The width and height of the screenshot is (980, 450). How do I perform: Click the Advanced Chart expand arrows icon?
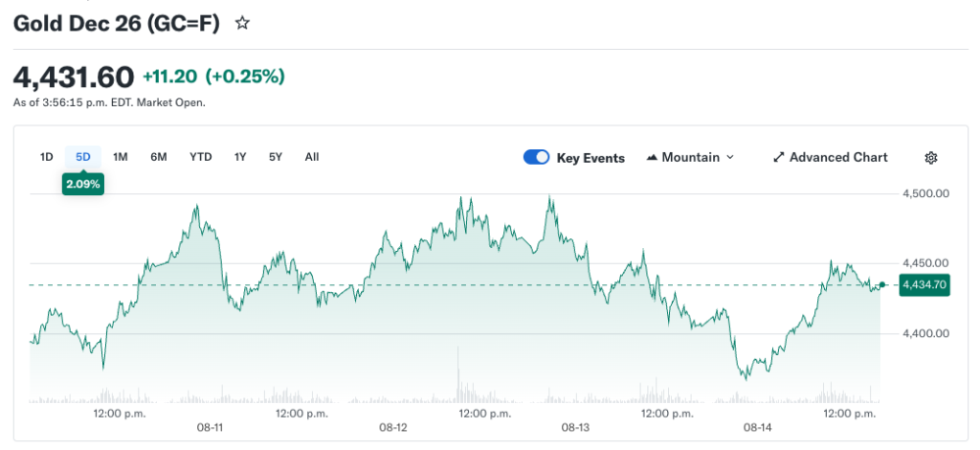click(778, 157)
